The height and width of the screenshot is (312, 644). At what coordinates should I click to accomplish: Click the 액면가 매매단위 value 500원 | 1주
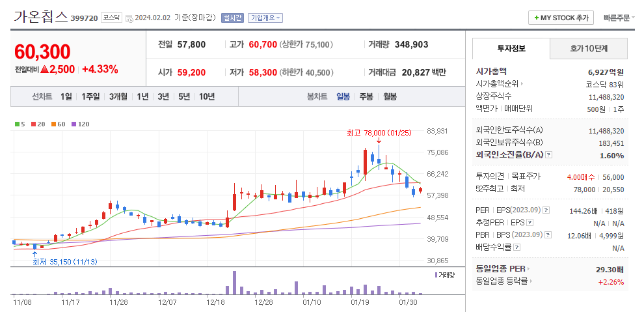pyautogui.click(x=606, y=109)
